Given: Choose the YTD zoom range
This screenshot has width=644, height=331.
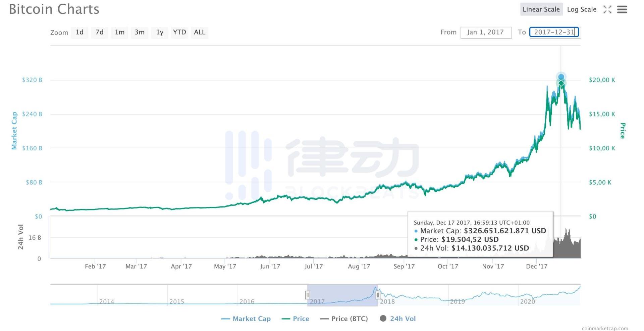Looking at the screenshot, I should point(179,32).
